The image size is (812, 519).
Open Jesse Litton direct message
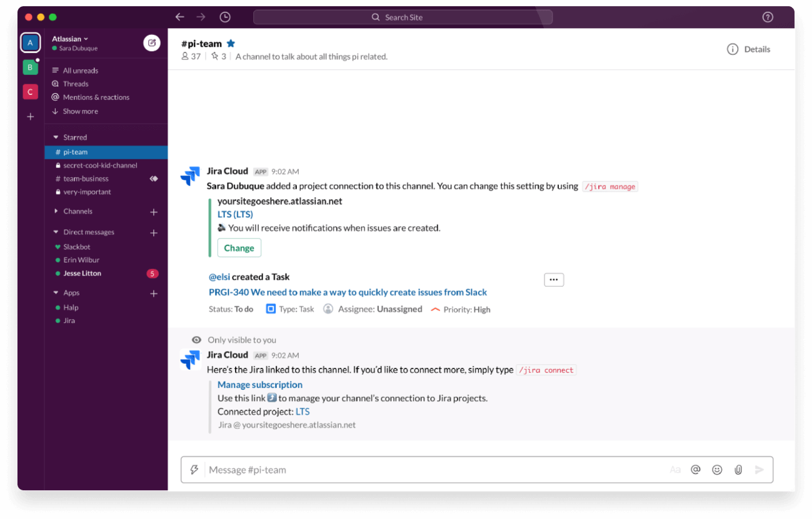pos(82,274)
